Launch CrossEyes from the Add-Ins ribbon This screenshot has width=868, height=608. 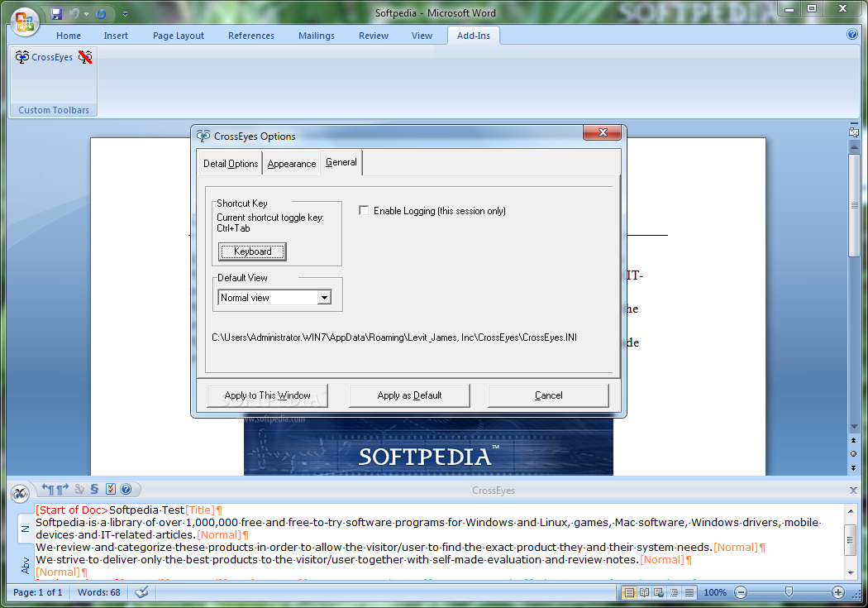45,57
